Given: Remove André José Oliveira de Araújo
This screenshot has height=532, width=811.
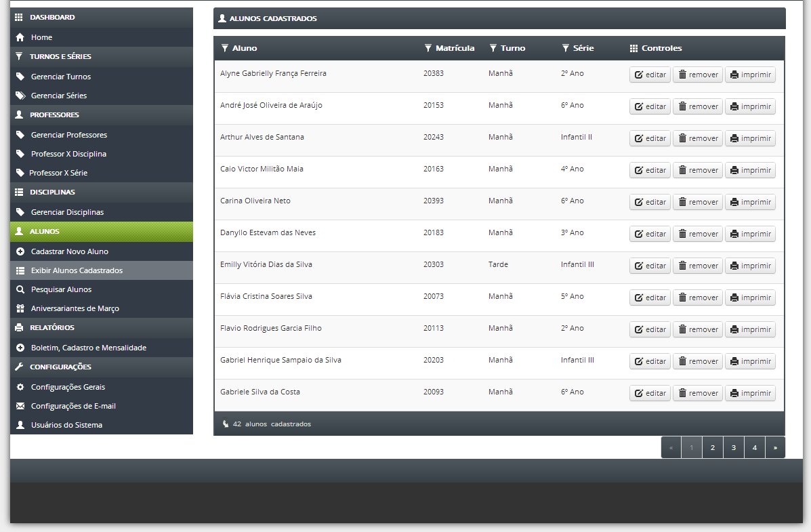Looking at the screenshot, I should (698, 106).
